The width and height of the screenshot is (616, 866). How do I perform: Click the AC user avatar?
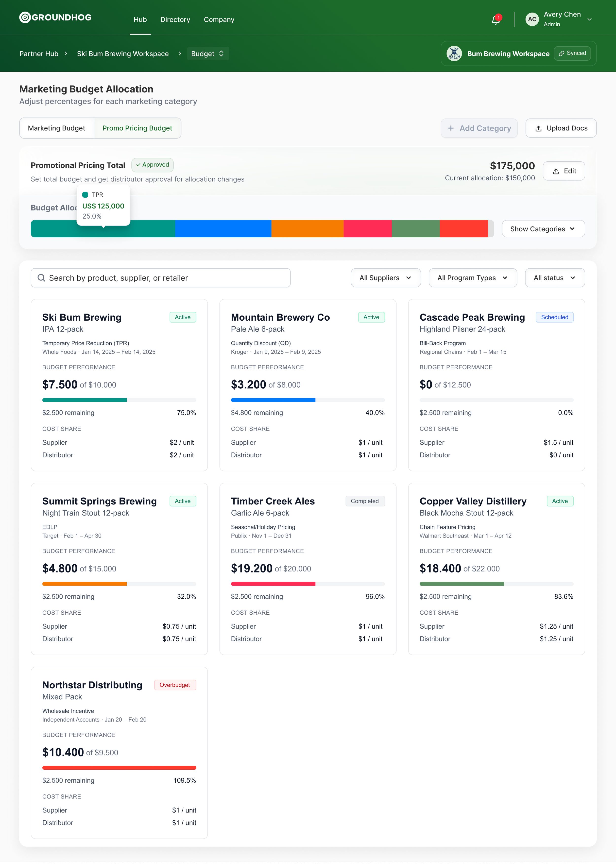532,19
